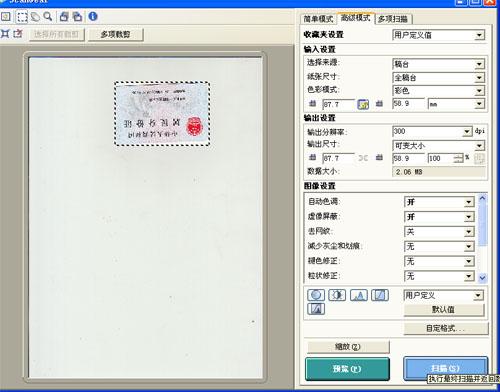Click the image settings list scroll up arrow

click(482, 198)
